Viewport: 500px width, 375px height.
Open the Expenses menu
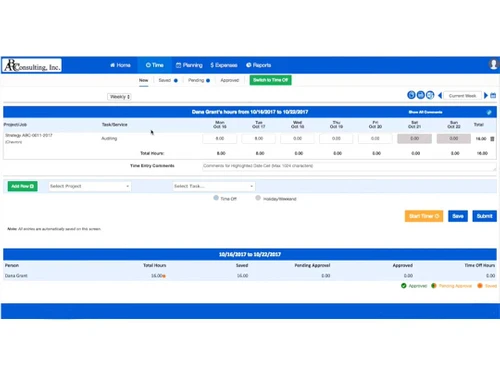[224, 65]
